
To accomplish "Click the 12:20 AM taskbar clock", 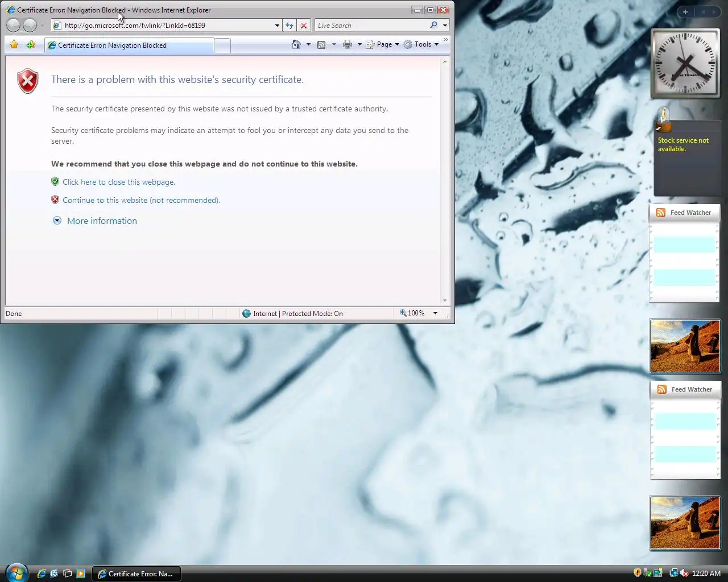I will tap(706, 573).
